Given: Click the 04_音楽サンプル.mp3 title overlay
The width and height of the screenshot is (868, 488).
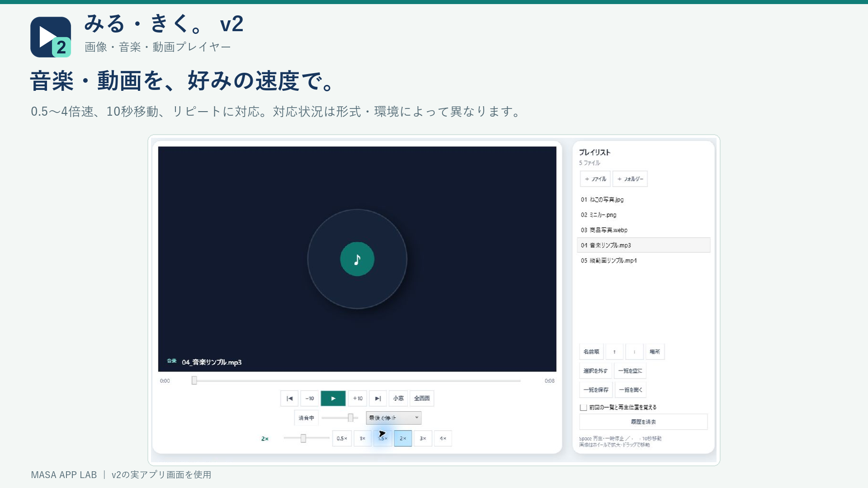Looking at the screenshot, I should pos(212,362).
